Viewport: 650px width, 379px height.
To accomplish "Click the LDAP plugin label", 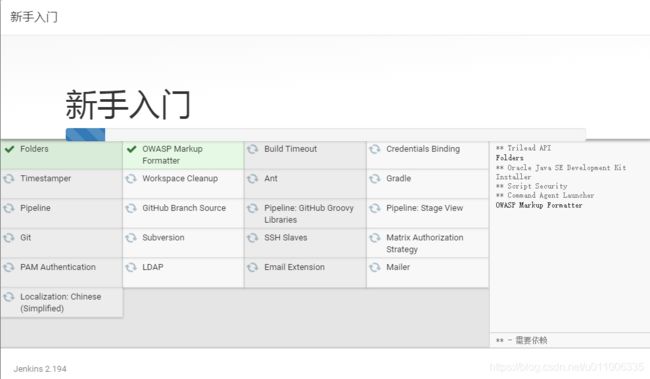I will [x=153, y=267].
